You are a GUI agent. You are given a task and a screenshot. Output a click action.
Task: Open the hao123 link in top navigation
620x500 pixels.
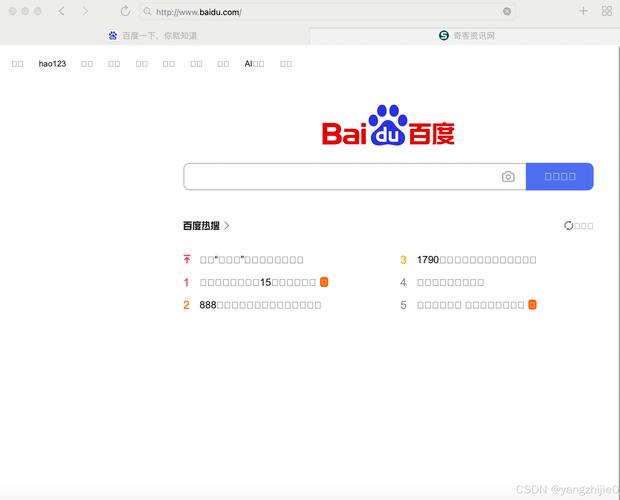pyautogui.click(x=52, y=64)
